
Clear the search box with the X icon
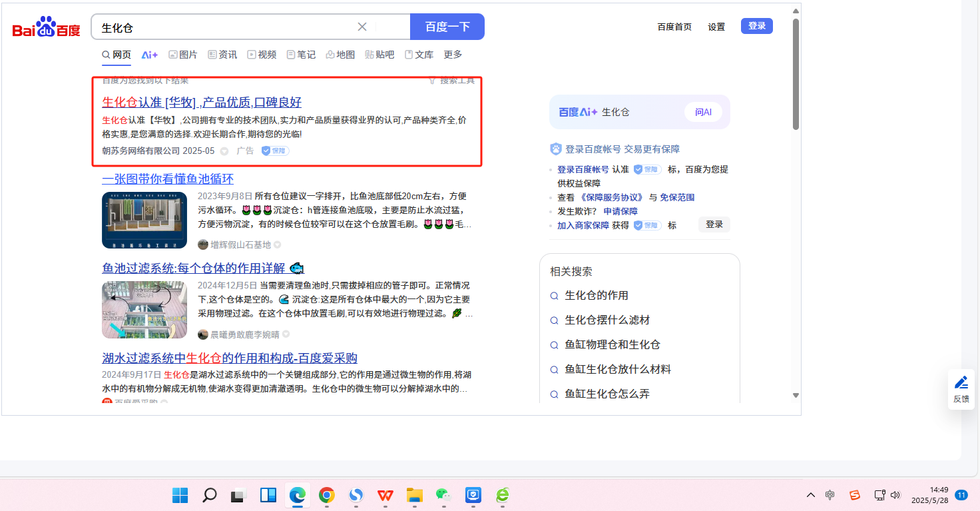pos(362,27)
